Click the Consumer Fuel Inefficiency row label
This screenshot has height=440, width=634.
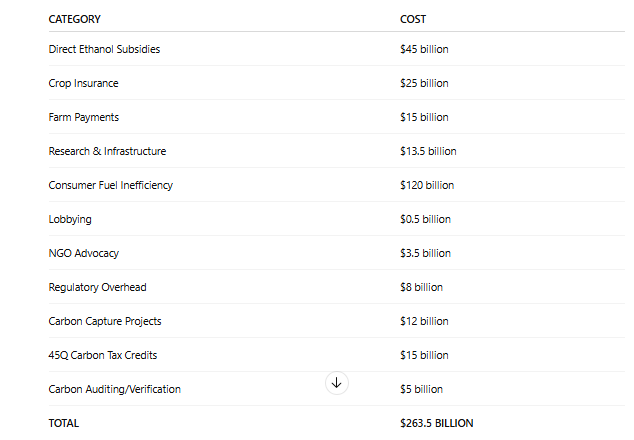point(111,185)
